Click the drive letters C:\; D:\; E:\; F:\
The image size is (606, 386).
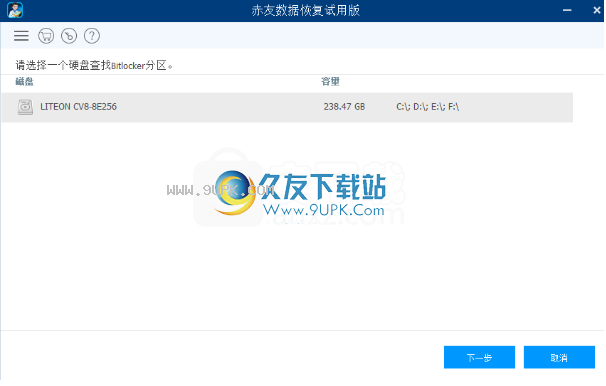click(427, 107)
